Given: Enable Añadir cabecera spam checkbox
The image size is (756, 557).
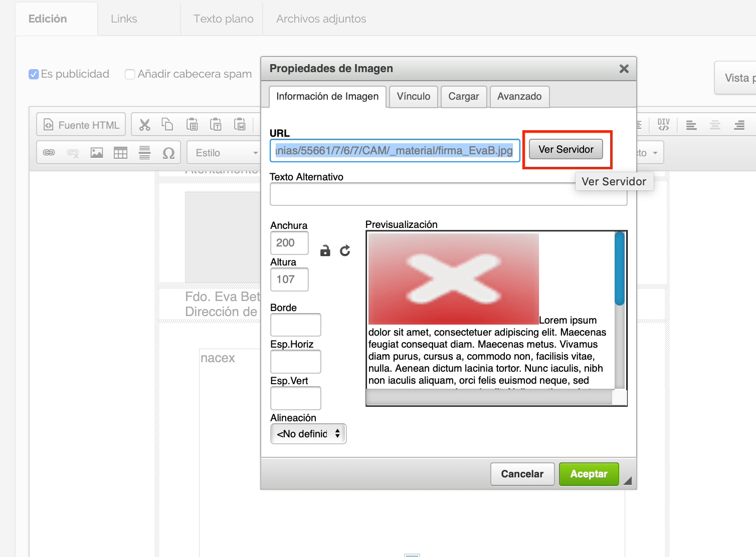Looking at the screenshot, I should click(x=130, y=74).
